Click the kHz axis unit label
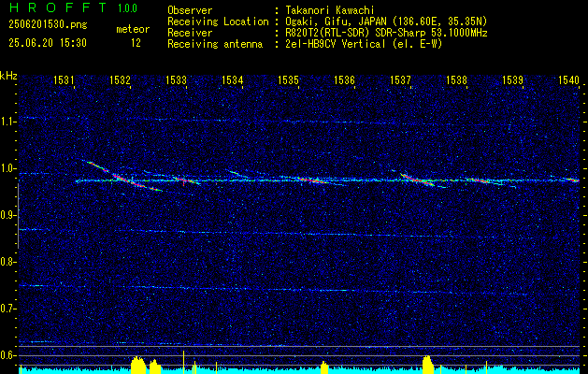 coord(8,76)
